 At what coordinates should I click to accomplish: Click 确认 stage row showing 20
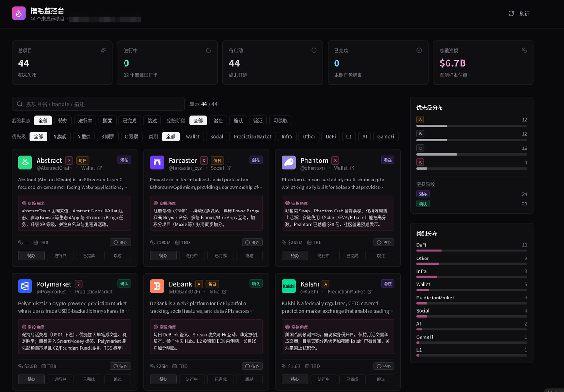click(x=471, y=204)
